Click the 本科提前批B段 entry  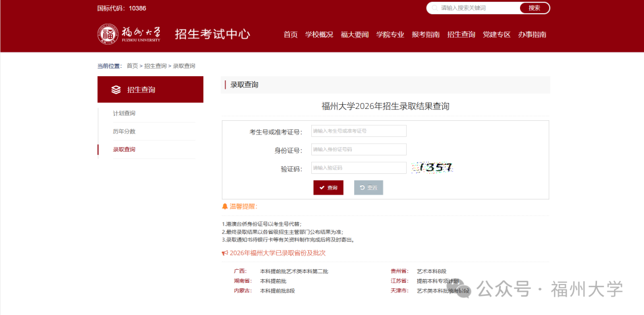[277, 291]
